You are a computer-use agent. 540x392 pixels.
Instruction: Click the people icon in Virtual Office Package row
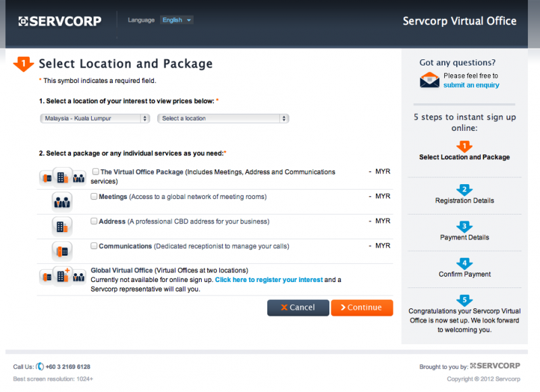pos(79,178)
